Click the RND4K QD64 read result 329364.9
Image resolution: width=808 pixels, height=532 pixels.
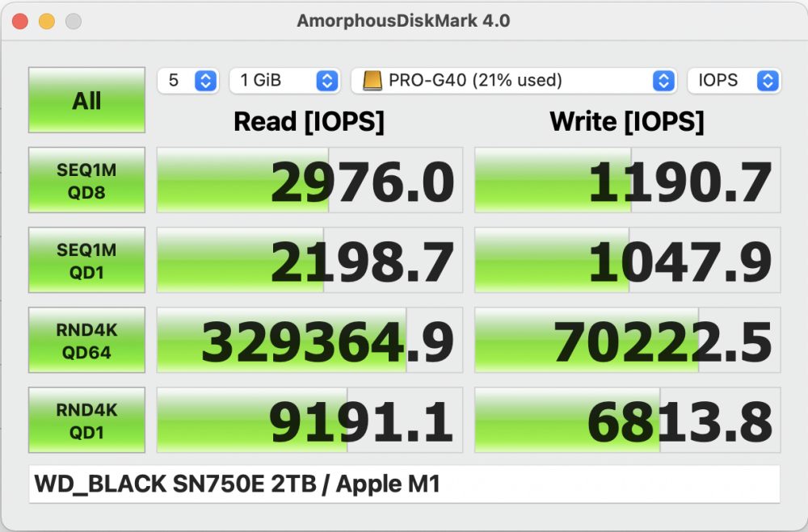(x=309, y=340)
